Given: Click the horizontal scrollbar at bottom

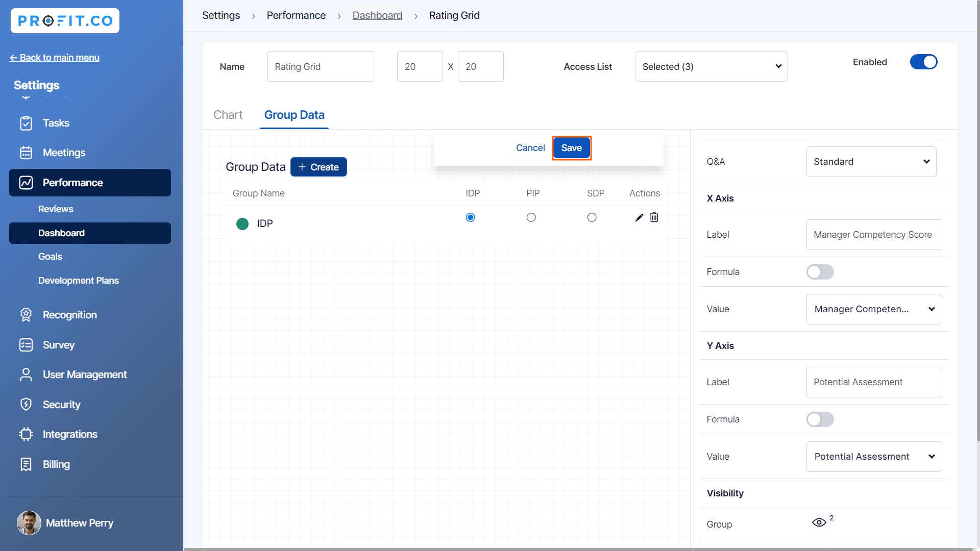Looking at the screenshot, I should click(579, 549).
